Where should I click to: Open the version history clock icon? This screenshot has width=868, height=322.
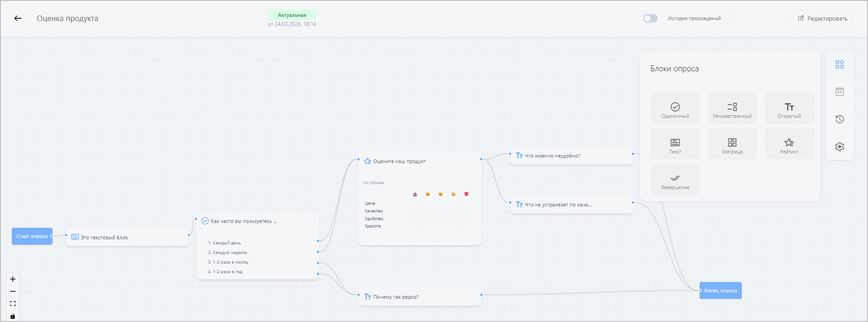tap(839, 119)
